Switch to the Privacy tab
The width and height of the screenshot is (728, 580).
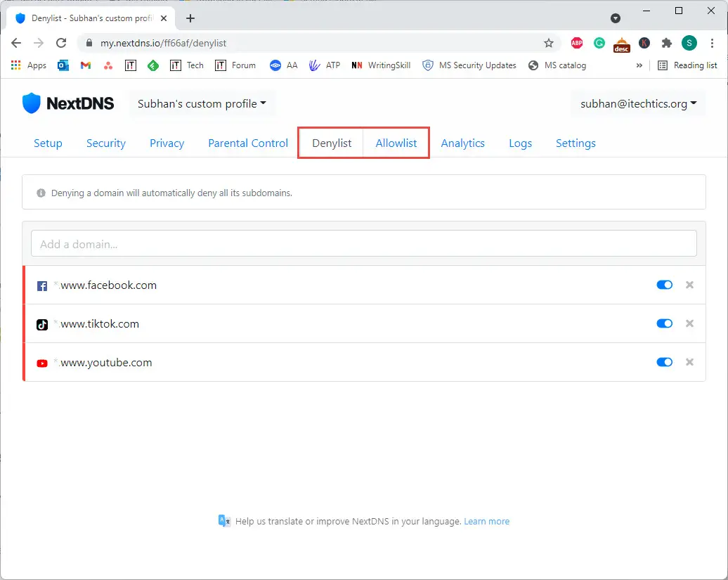(x=167, y=143)
